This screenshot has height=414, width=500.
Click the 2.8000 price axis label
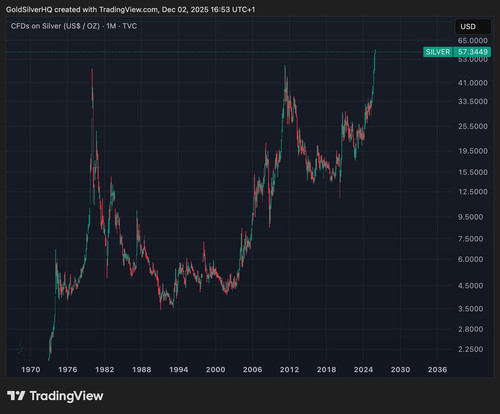tap(470, 329)
